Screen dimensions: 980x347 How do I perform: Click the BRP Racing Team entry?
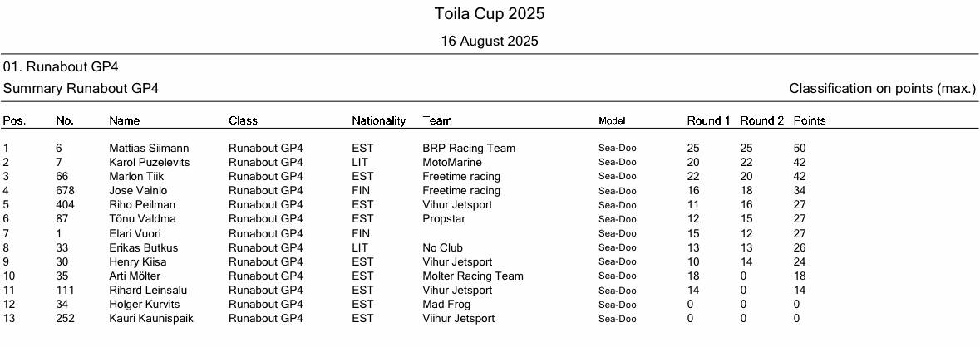pos(469,149)
